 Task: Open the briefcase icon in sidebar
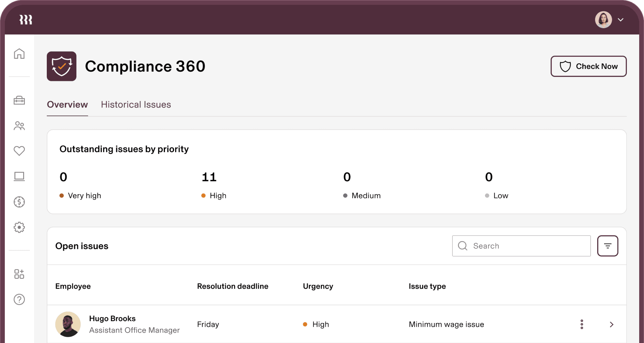coord(19,100)
